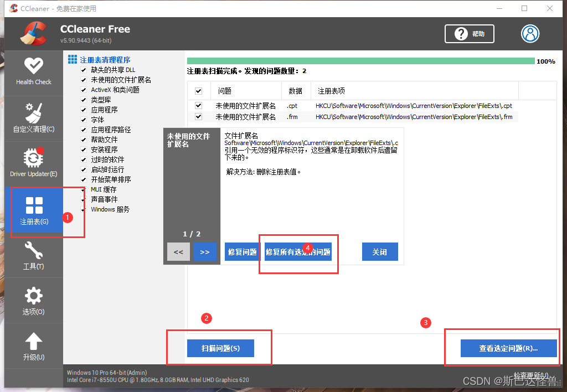Toggle ActiveX 和类问题 checkbox
This screenshot has width=567, height=392.
click(84, 90)
